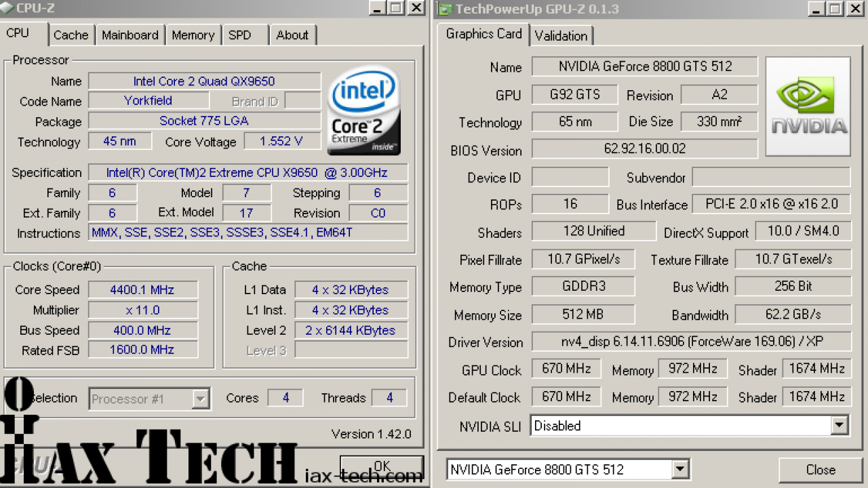Click the CPU-Z title bar icon
868x488 pixels.
pyautogui.click(x=7, y=8)
